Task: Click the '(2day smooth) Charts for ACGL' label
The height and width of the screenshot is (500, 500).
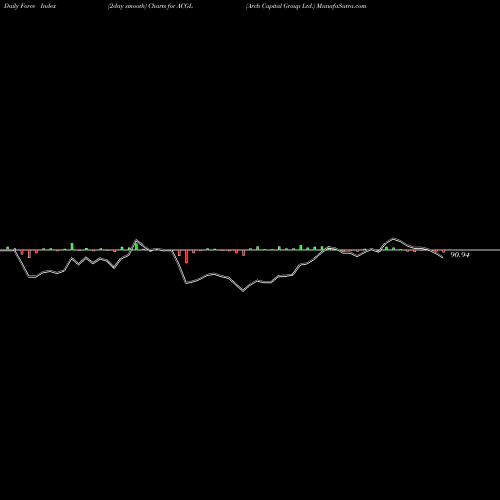Action: tap(150, 6)
